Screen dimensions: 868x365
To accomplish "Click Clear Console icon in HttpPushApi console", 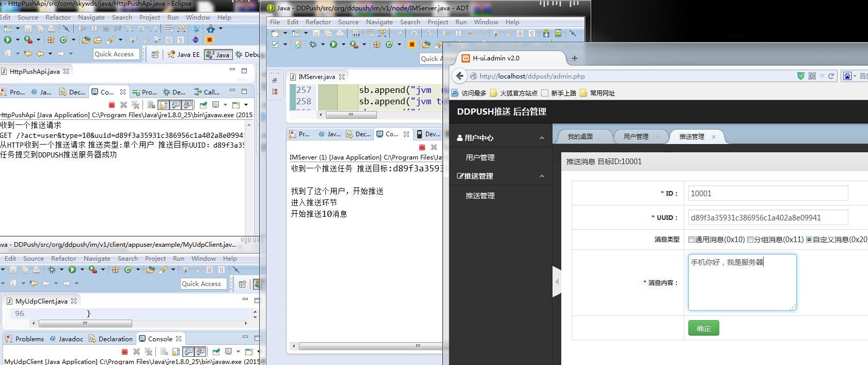I will pyautogui.click(x=151, y=105).
